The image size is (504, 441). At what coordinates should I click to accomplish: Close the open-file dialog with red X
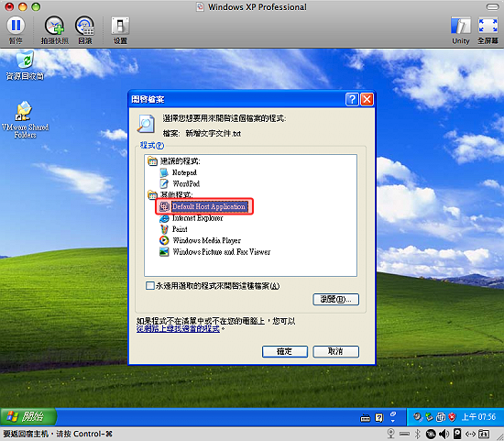367,99
